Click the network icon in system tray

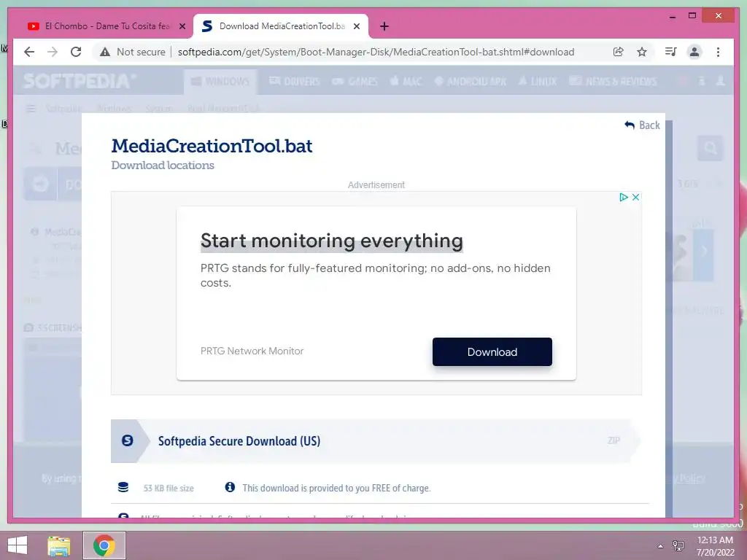678,545
